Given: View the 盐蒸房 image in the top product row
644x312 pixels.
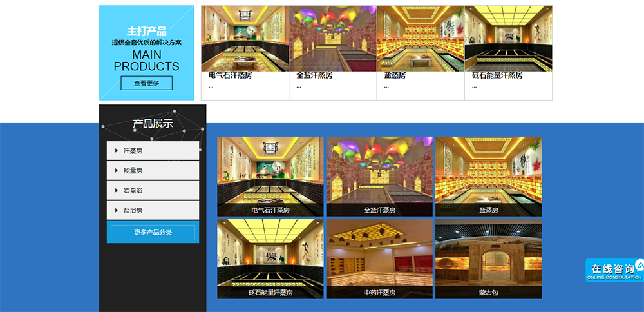Looking at the screenshot, I should 421,39.
